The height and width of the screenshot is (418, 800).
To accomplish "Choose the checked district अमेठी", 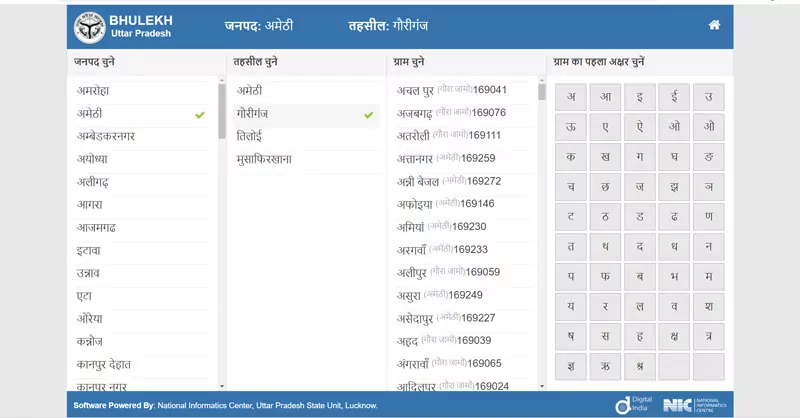I will (x=142, y=114).
